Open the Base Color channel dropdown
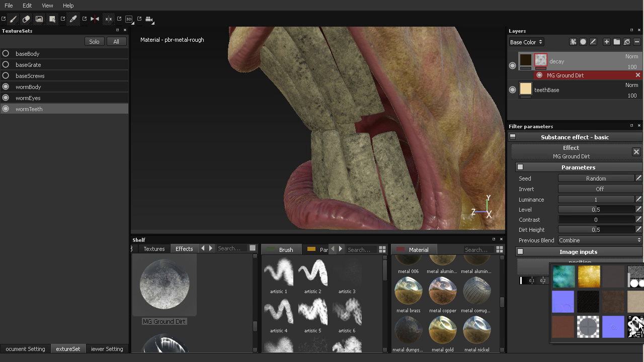 pyautogui.click(x=526, y=42)
